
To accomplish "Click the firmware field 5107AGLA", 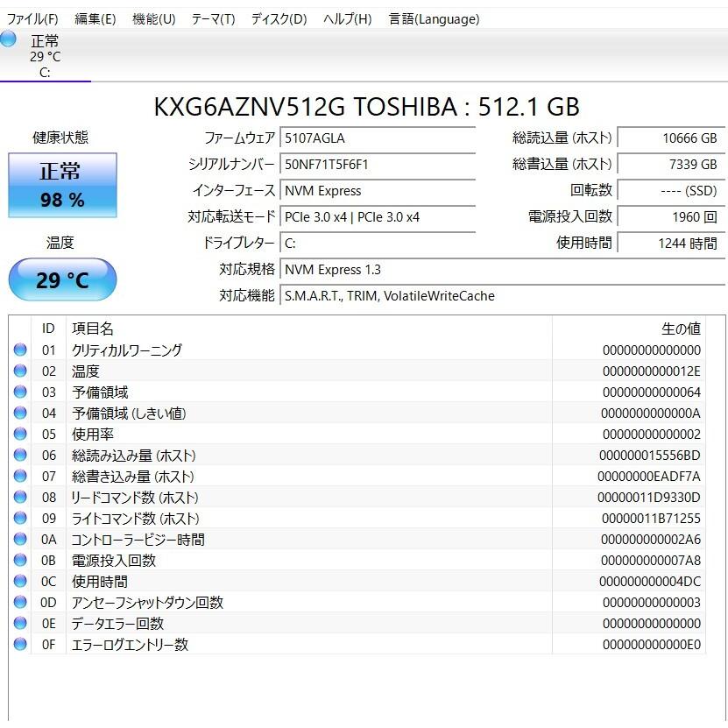I will [x=378, y=138].
